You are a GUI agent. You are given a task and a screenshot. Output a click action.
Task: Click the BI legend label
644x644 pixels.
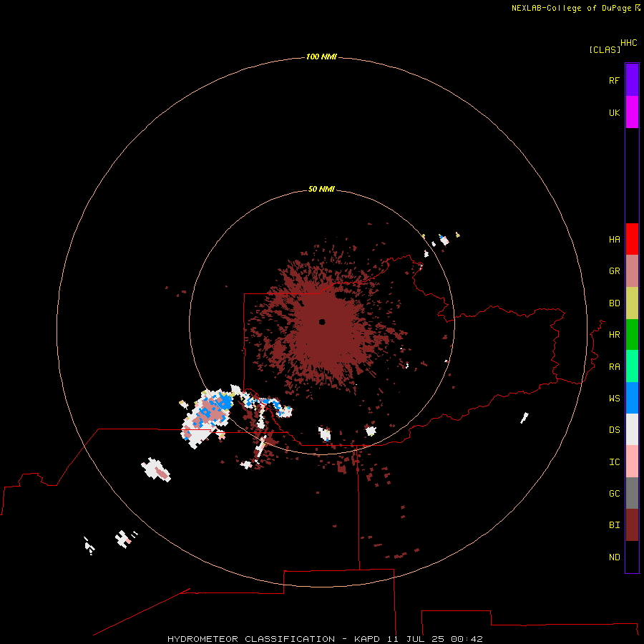614,525
